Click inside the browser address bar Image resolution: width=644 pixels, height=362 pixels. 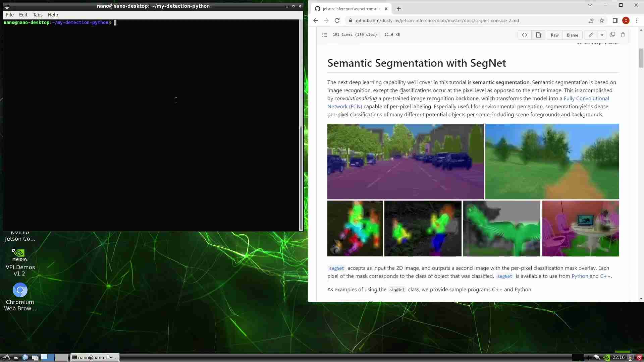tap(436, 20)
